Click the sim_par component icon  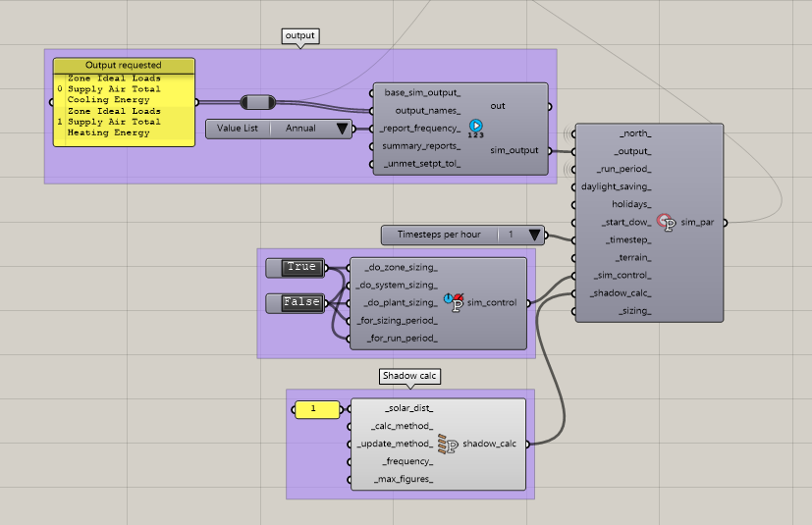tap(666, 222)
